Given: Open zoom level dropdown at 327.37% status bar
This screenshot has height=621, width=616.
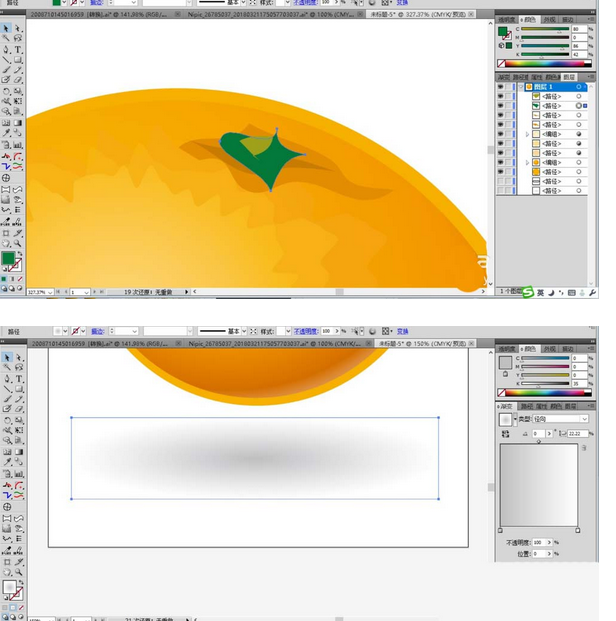Looking at the screenshot, I should 50,292.
